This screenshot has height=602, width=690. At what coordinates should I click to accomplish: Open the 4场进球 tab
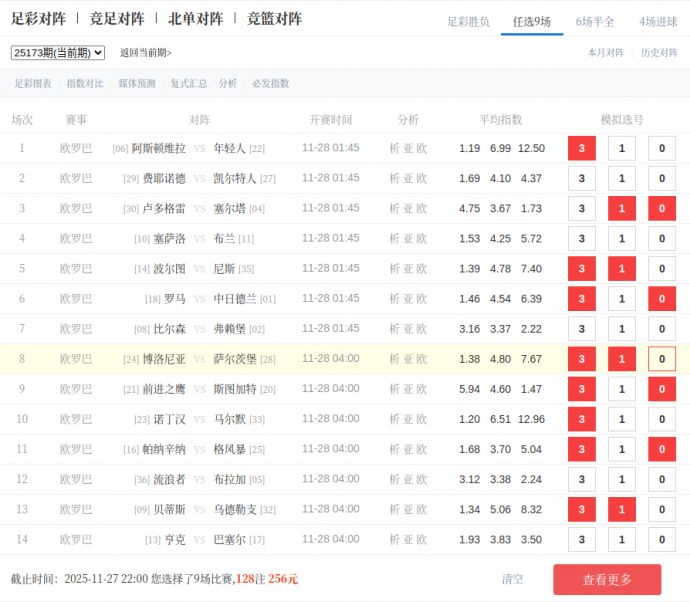(x=658, y=21)
